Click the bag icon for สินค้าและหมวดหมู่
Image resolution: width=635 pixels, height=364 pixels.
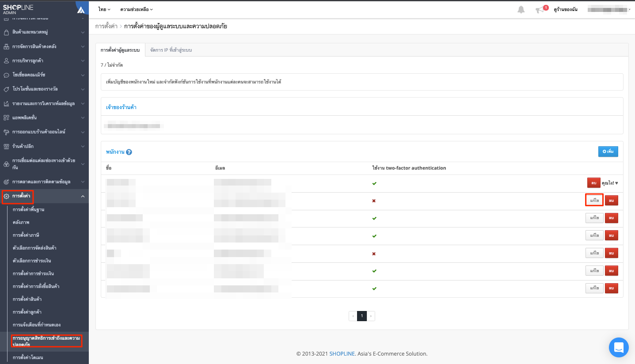(6, 32)
